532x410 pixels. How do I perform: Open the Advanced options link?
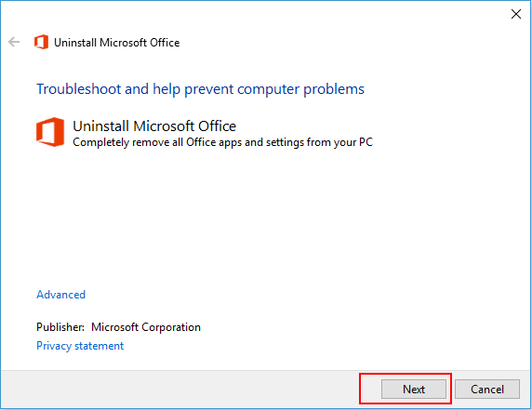tap(60, 295)
